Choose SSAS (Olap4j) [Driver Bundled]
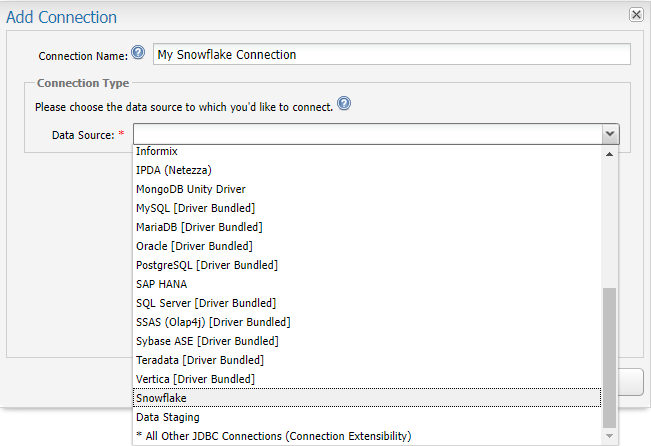The width and height of the screenshot is (651, 446). (367, 322)
